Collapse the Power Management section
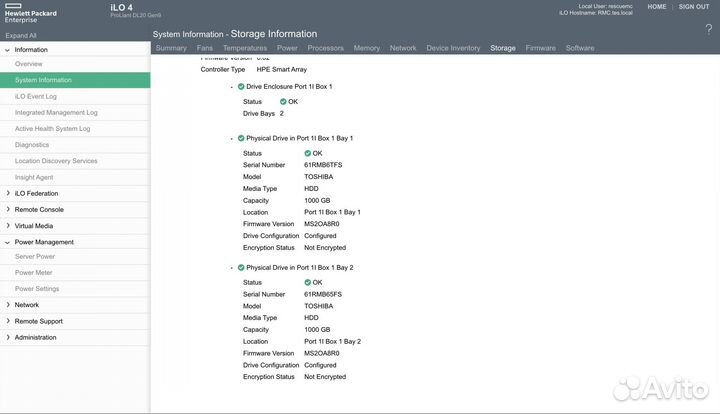The image size is (720, 414). (x=7, y=242)
